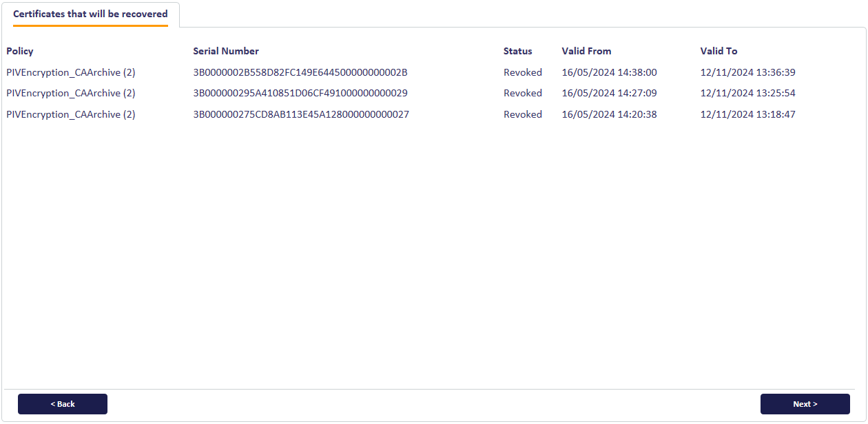Click Revoked status of the 14:38:00 certificate
Image resolution: width=868 pixels, height=424 pixels.
point(523,72)
